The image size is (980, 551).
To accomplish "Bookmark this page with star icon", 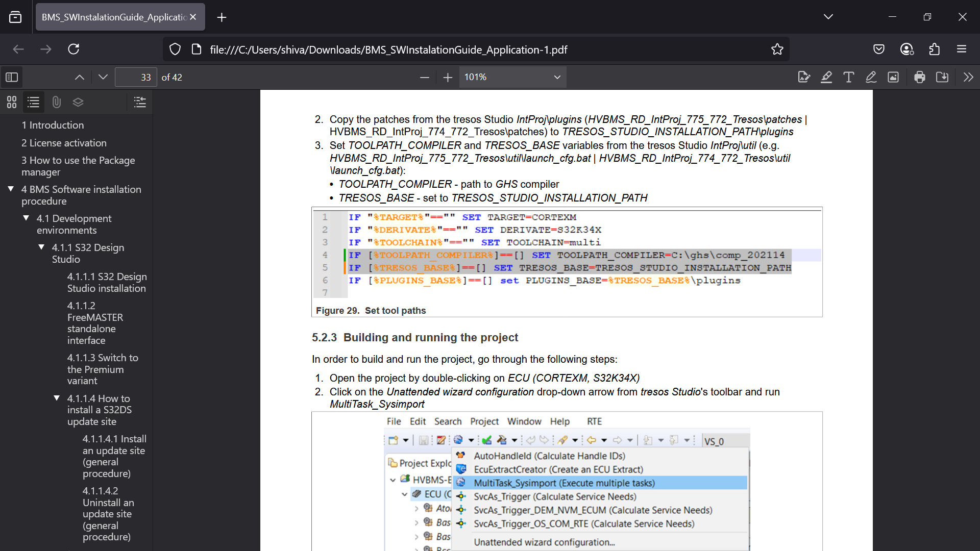I will point(777,49).
